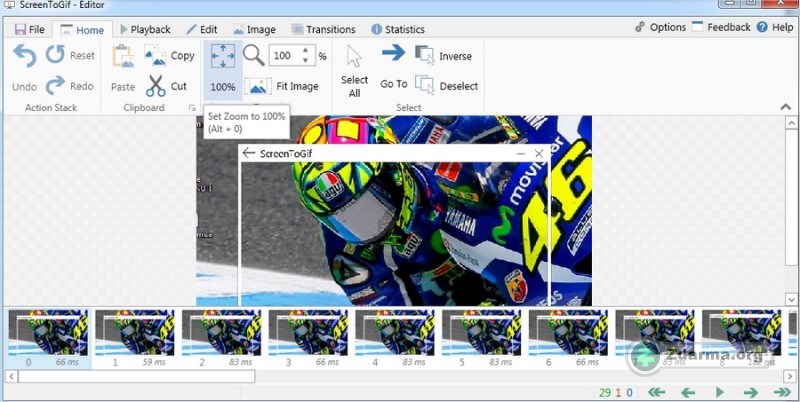This screenshot has width=800, height=402.
Task: Click the Undo arrow icon
Action: (x=24, y=56)
